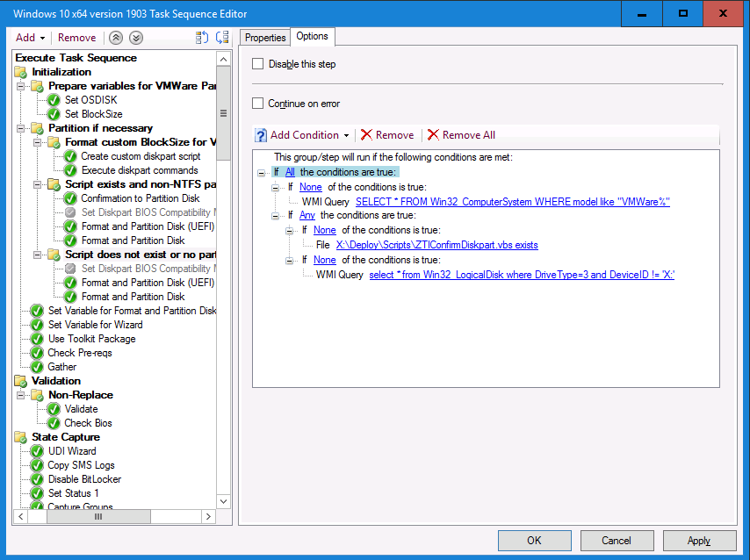This screenshot has height=560, width=750.
Task: Click the Non-Replace folder icon
Action: (37, 395)
